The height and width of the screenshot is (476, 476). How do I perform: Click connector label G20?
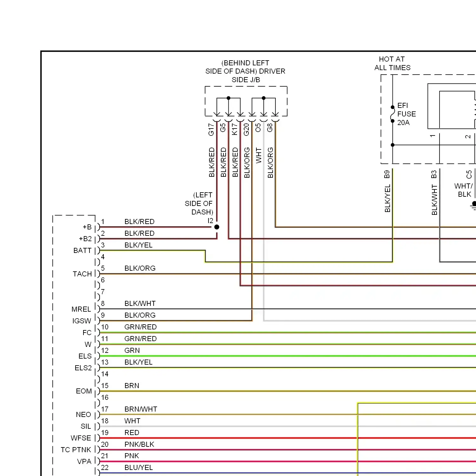[x=247, y=129]
